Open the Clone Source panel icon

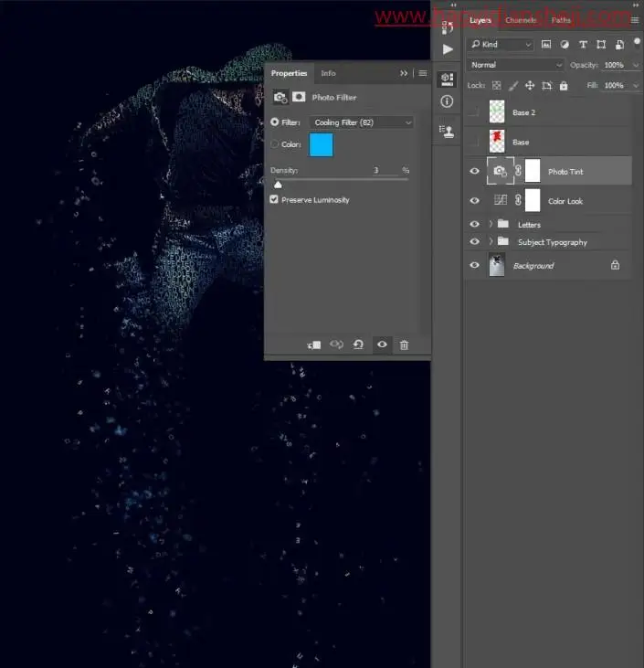click(x=447, y=132)
